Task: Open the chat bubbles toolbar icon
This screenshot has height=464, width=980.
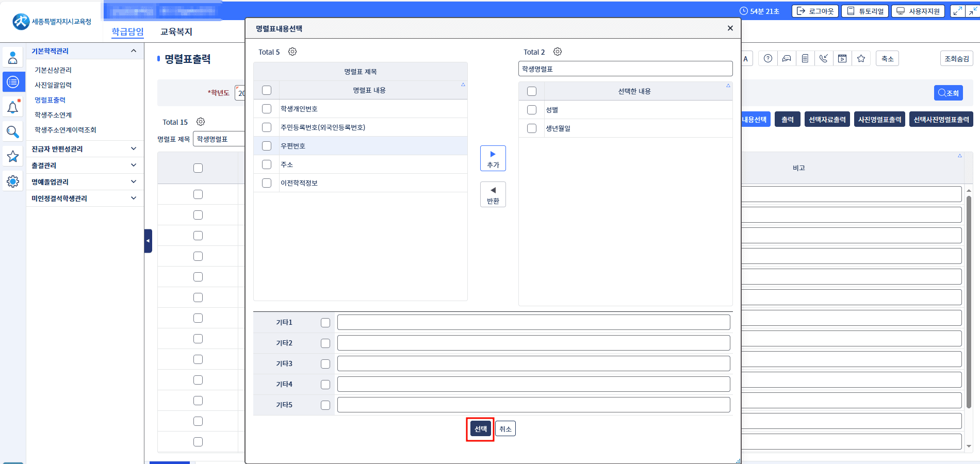Action: [787, 59]
